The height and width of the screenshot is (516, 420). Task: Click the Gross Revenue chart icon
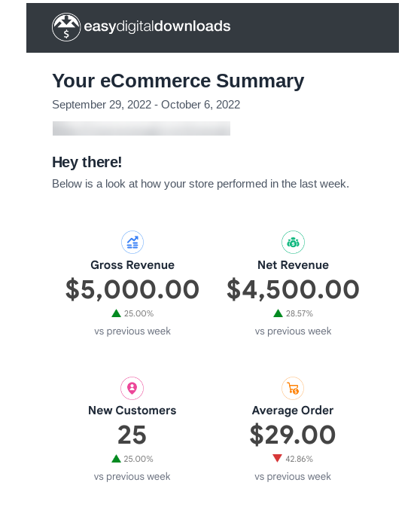coord(132,243)
